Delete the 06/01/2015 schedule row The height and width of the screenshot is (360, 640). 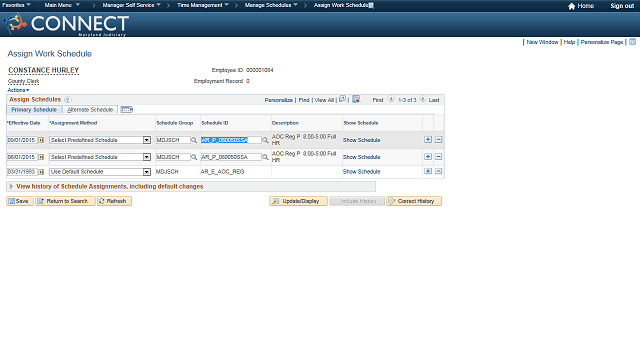pos(438,157)
